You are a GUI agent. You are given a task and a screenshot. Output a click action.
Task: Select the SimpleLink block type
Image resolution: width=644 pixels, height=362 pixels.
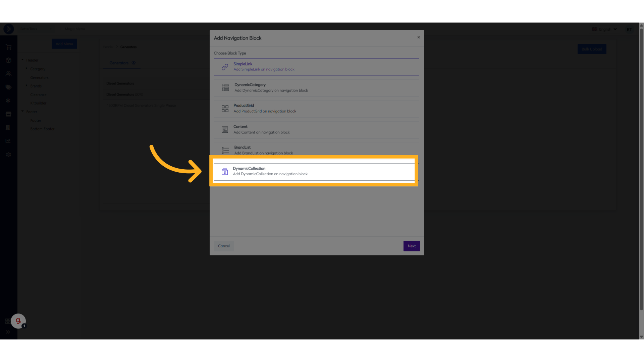click(x=316, y=67)
